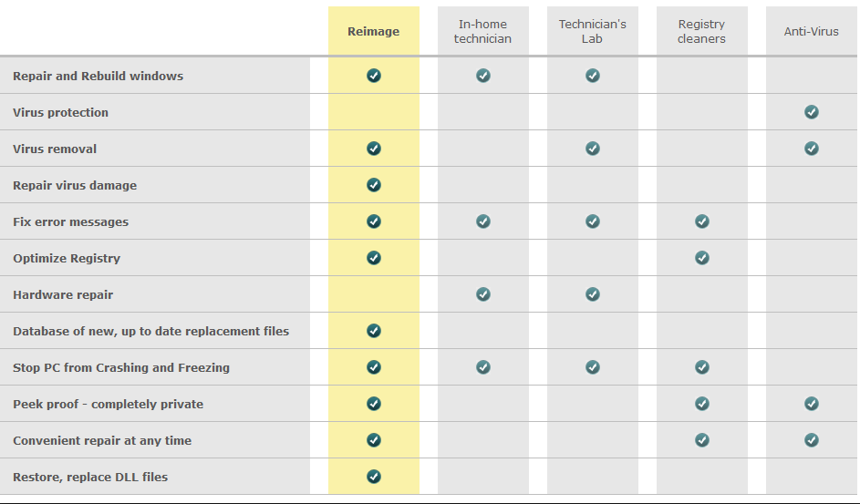This screenshot has width=860, height=504.
Task: Click Reimage checkmark for Database of replacement files
Action: point(374,331)
